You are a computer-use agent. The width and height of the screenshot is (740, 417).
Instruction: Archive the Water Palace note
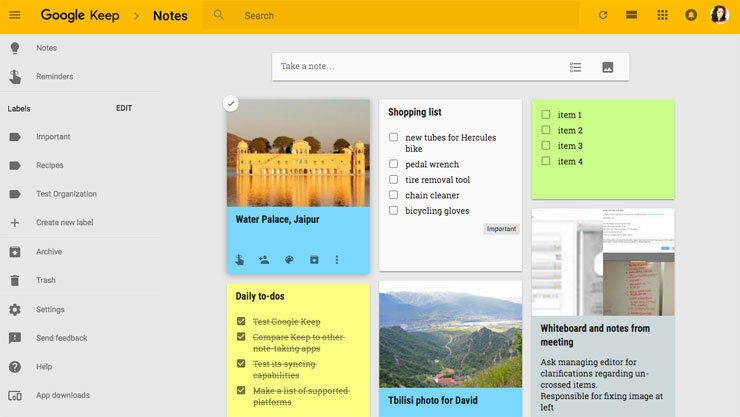314,259
